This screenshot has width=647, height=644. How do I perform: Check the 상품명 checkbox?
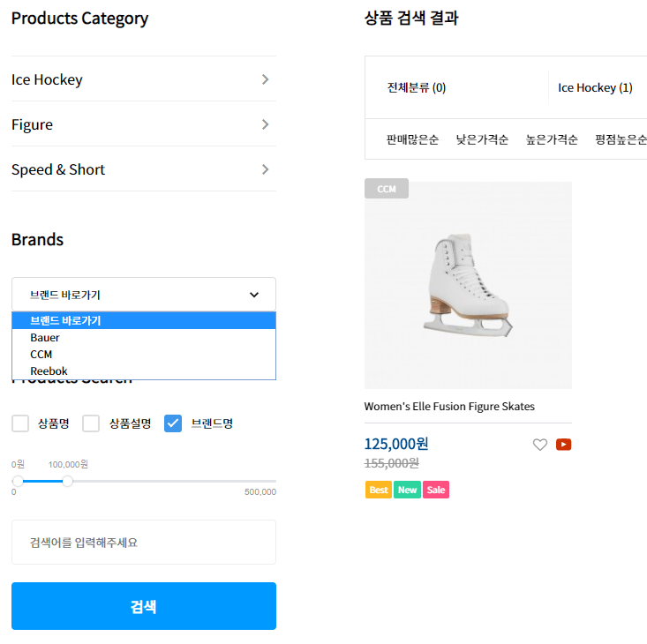20,423
